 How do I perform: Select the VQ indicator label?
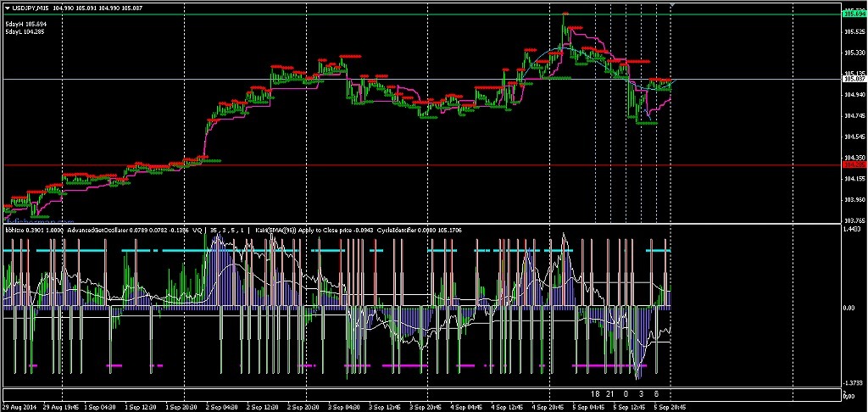tap(197, 229)
